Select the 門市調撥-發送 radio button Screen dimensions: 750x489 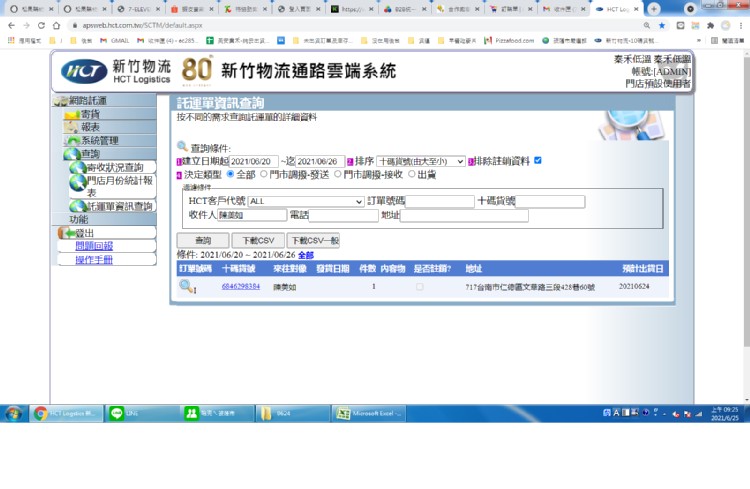[x=264, y=174]
